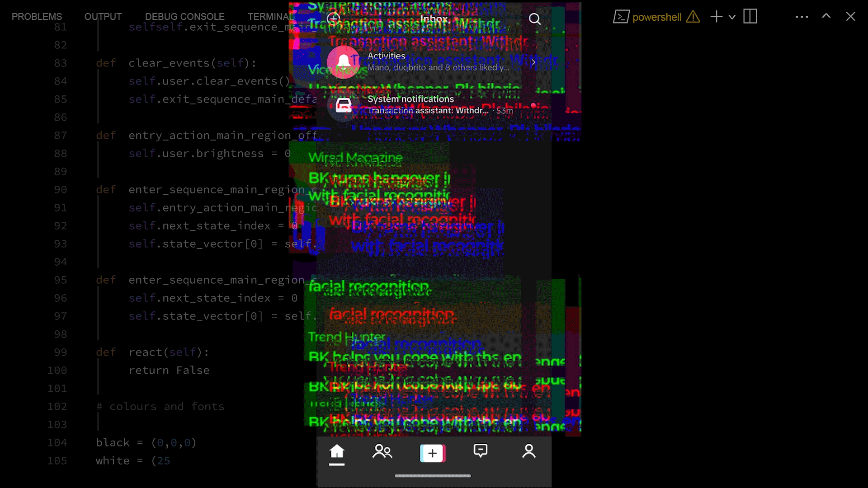Viewport: 868px width, 488px height.
Task: Click the add chat circle-plus icon
Action: pyautogui.click(x=334, y=19)
